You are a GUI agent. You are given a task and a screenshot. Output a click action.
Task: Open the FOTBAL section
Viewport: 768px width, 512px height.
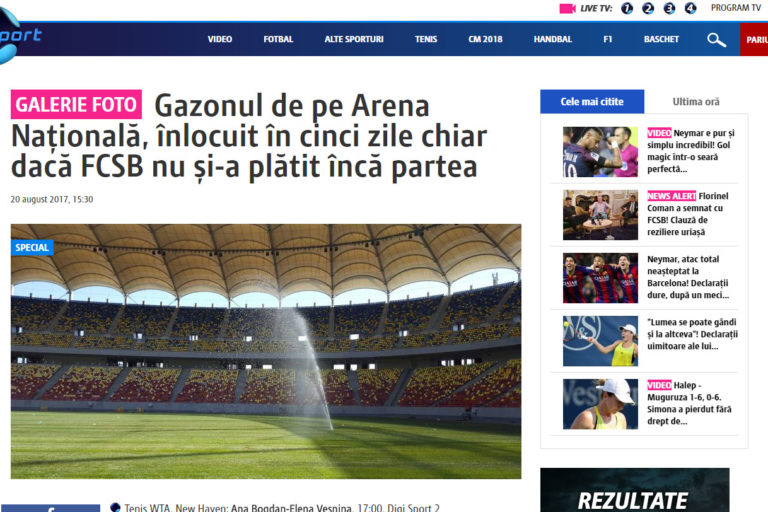pyautogui.click(x=278, y=39)
